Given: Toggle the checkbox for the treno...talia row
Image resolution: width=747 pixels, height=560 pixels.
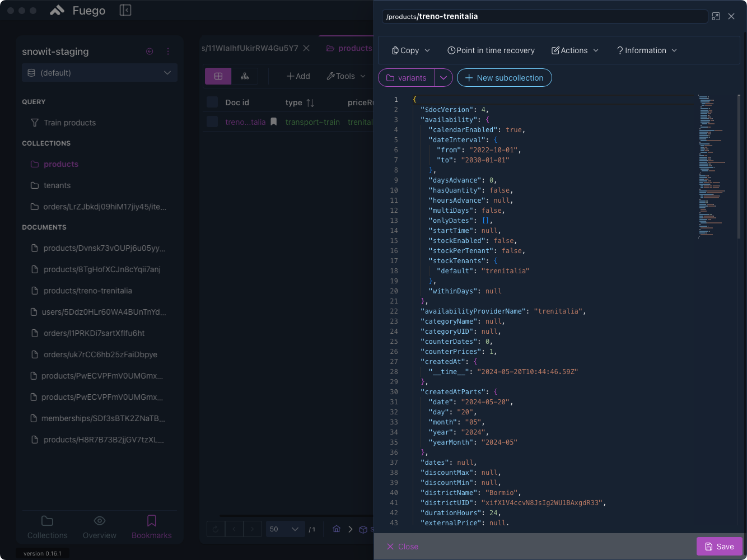Looking at the screenshot, I should click(212, 122).
